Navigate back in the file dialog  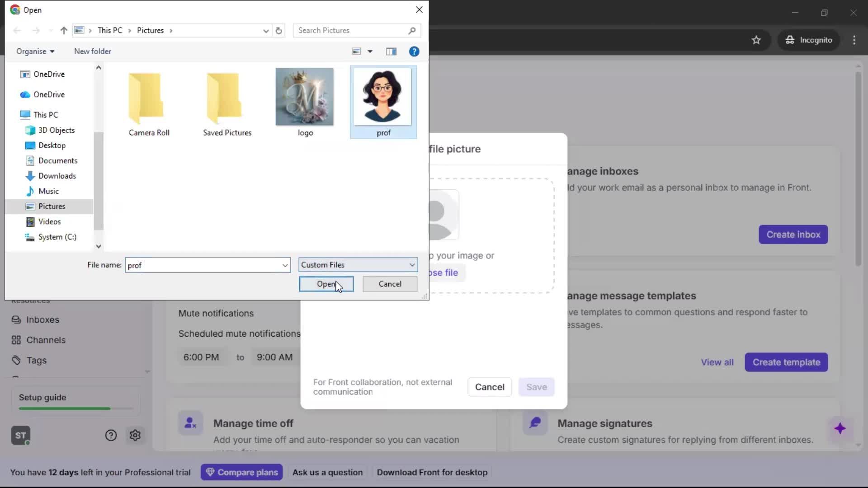click(17, 30)
